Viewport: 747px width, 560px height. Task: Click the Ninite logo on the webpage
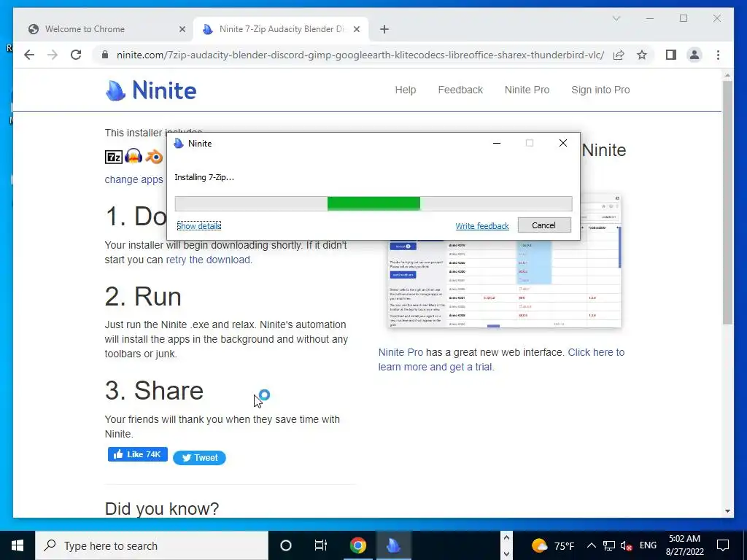[150, 90]
